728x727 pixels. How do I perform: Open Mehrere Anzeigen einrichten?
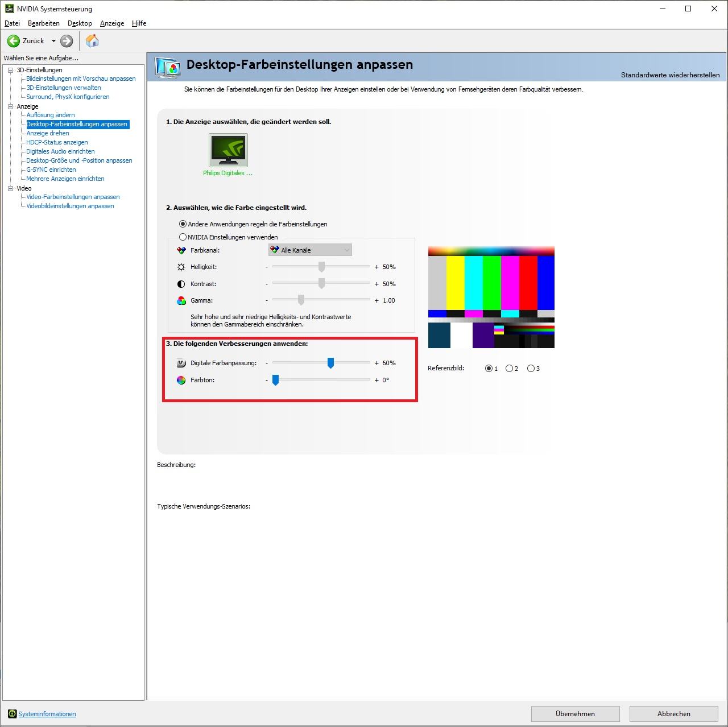point(65,179)
